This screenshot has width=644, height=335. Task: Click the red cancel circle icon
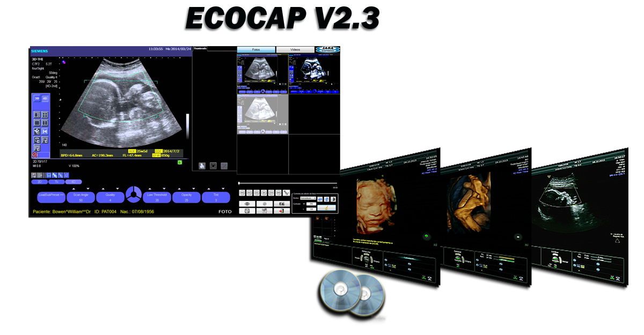[35, 155]
